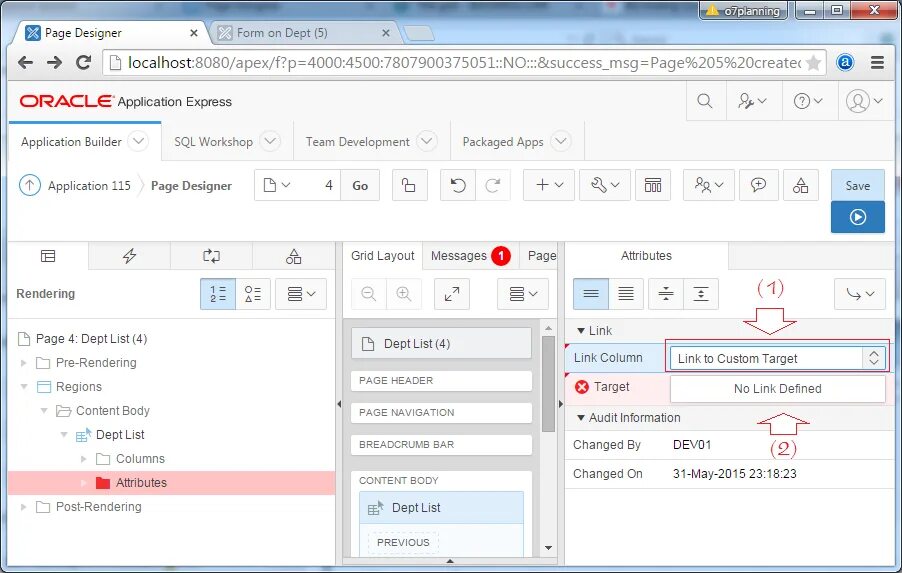Switch to the Rendering tree tab icon
This screenshot has height=573, width=902.
pos(48,256)
